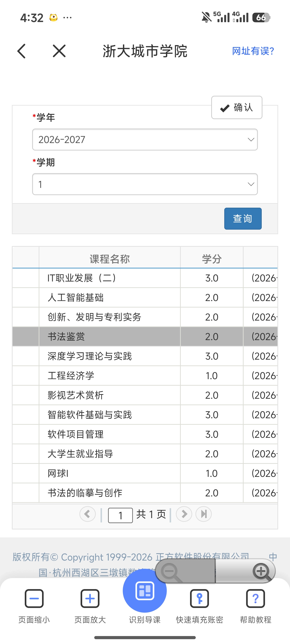
Task: Tap the page shrink (页面缩小) icon
Action: click(34, 598)
